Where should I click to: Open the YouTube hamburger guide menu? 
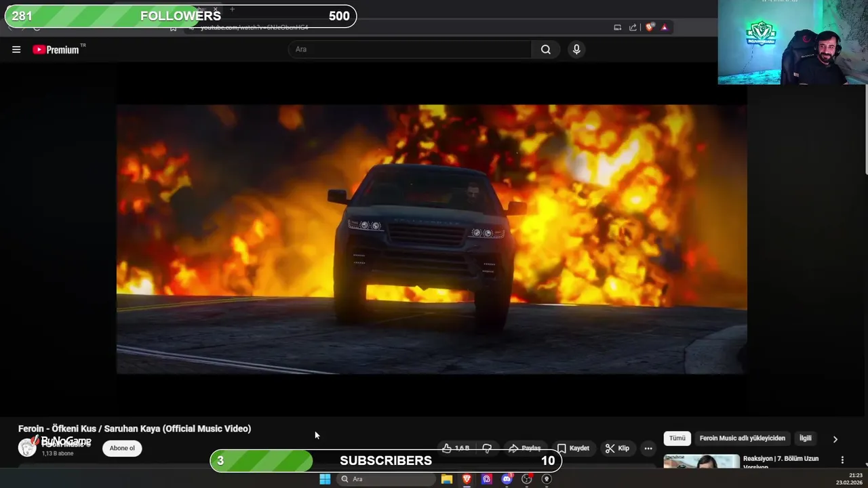coord(16,49)
